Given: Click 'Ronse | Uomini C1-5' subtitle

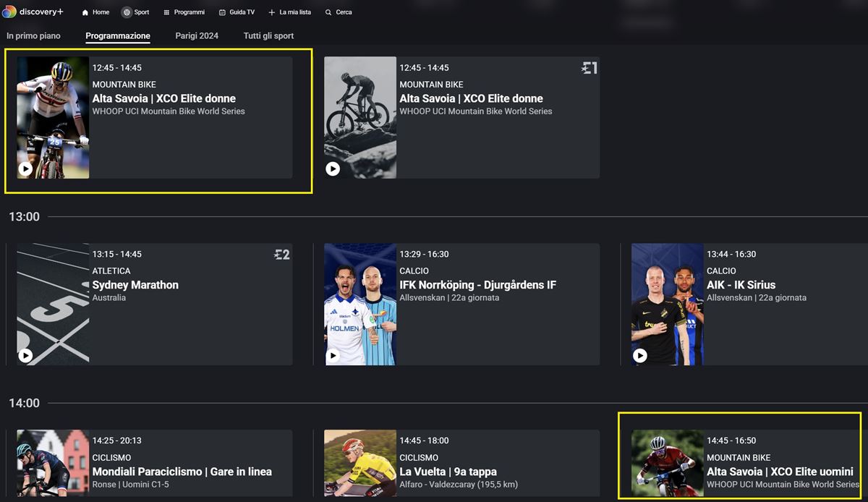Looking at the screenshot, I should 130,485.
